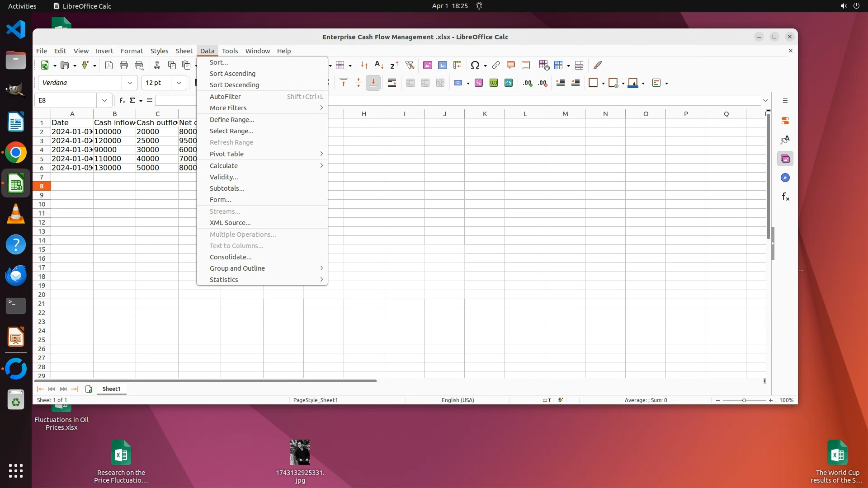Click the Background Color paint bucket swatch
The image size is (868, 488).
coord(633,83)
